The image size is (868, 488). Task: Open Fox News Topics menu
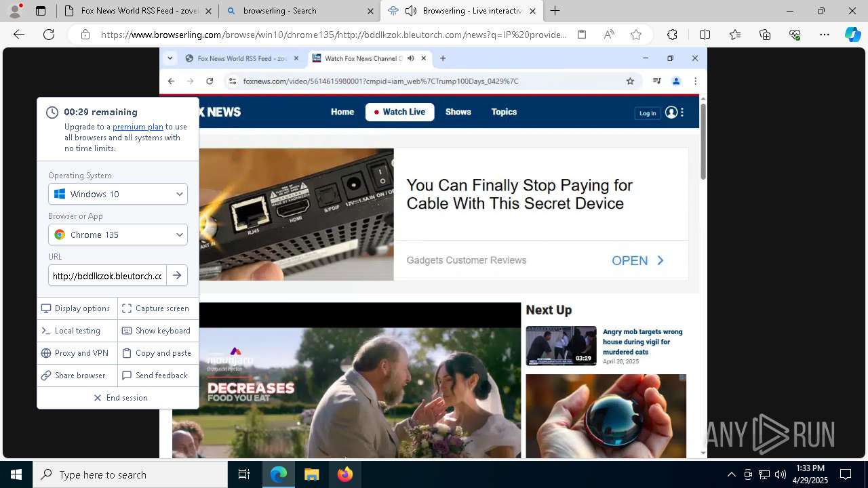point(504,112)
